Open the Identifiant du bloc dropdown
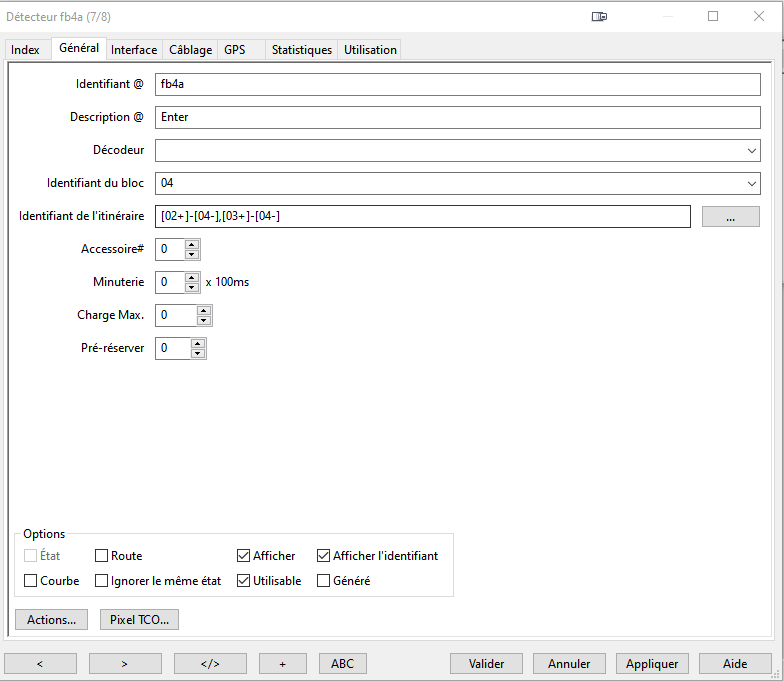784x681 pixels. point(752,184)
